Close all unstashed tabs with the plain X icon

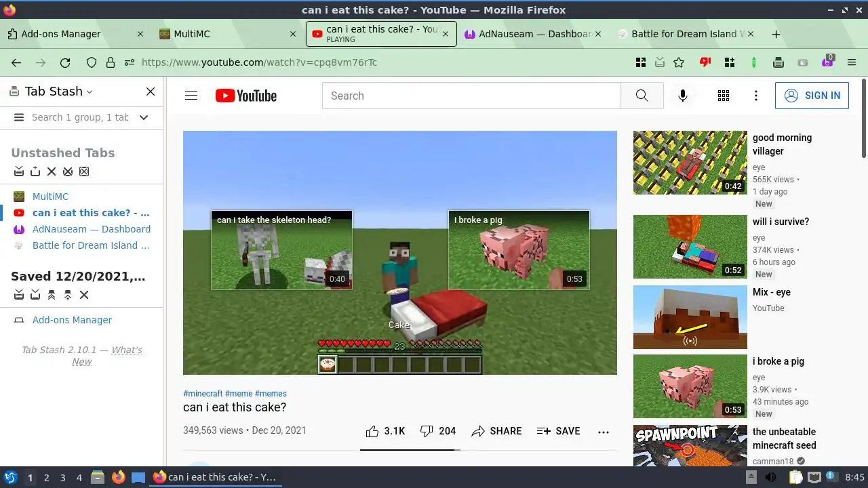pyautogui.click(x=52, y=171)
